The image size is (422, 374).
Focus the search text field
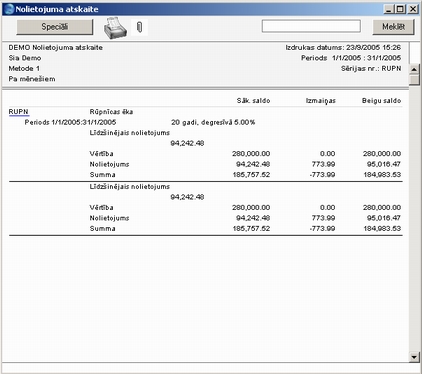(311, 26)
